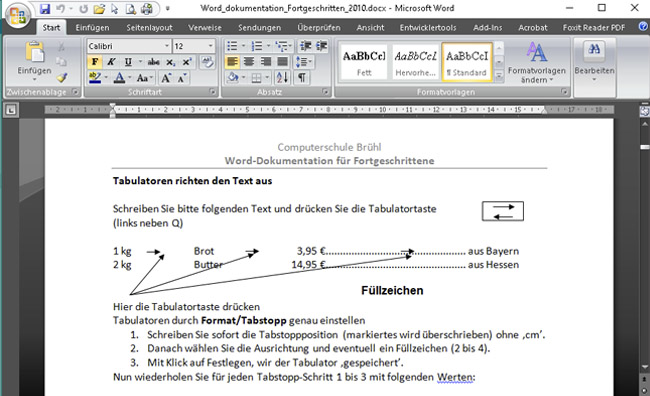This screenshot has width=650, height=396.
Task: Open a file with the folder icon
Action: click(x=99, y=9)
